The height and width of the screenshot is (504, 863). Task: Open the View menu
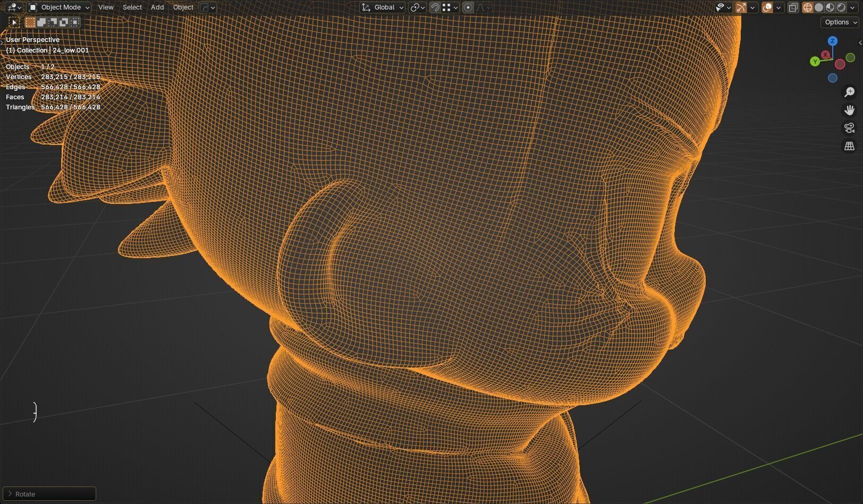point(106,7)
